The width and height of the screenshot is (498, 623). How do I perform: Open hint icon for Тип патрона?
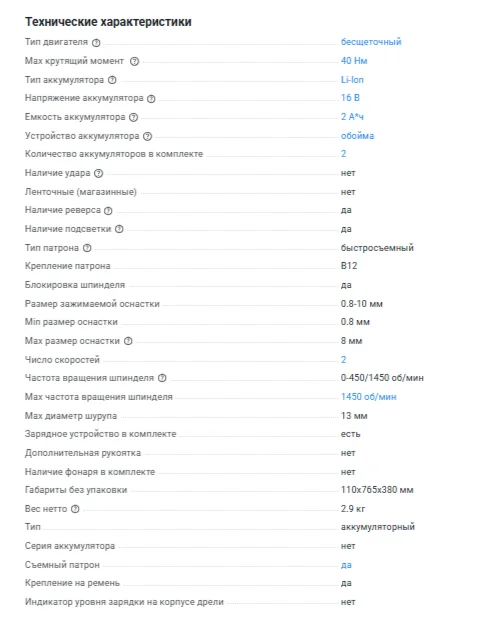pyautogui.click(x=87, y=248)
